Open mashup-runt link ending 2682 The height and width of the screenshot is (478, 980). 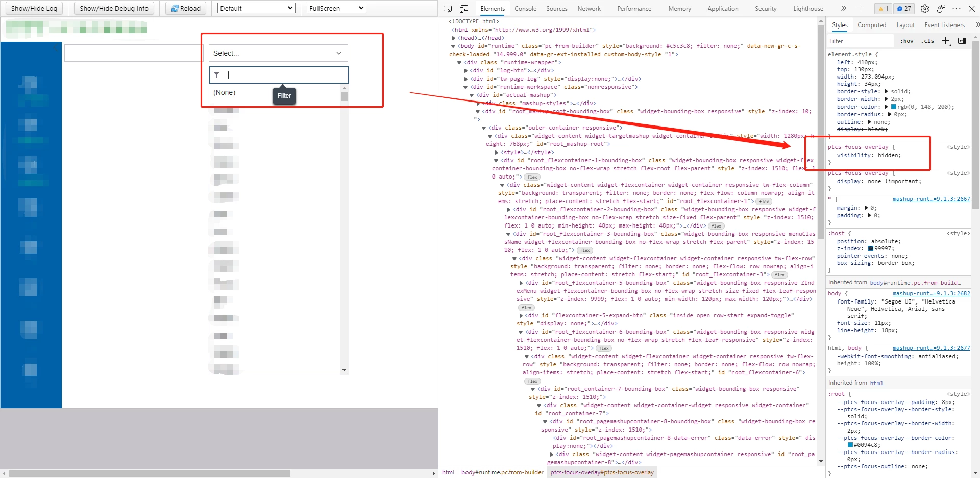(x=931, y=294)
